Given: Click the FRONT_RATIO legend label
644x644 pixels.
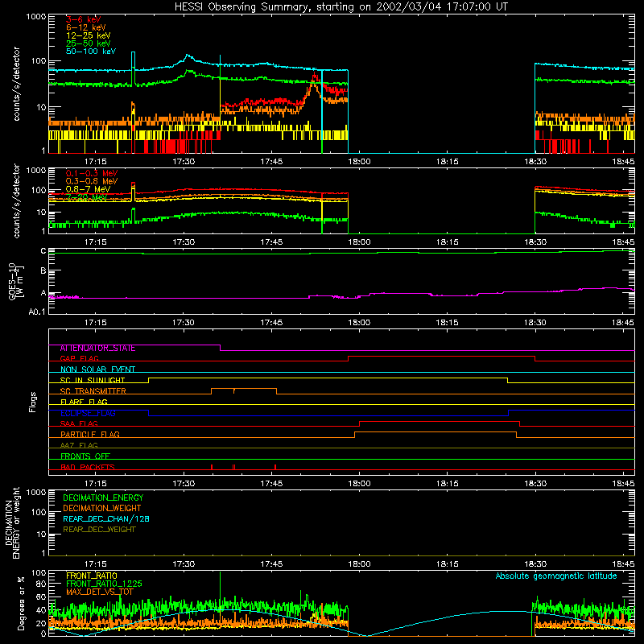Looking at the screenshot, I should (x=92, y=576).
